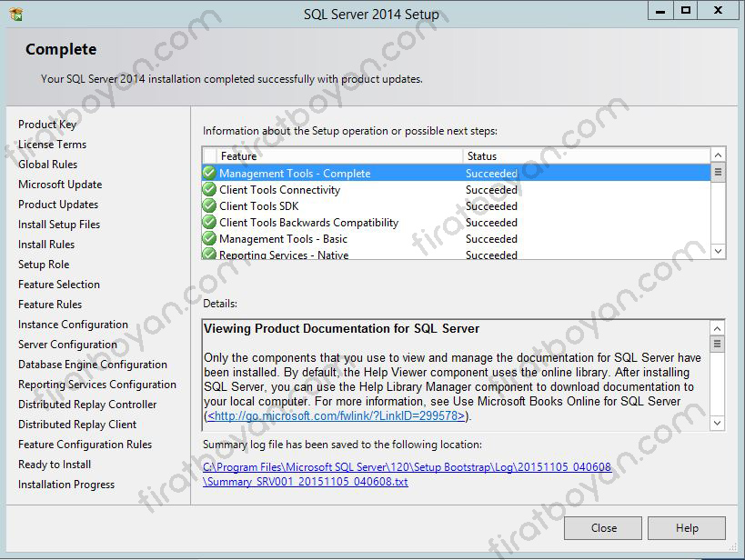Click the Feature column header
745x560 pixels.
click(x=339, y=155)
